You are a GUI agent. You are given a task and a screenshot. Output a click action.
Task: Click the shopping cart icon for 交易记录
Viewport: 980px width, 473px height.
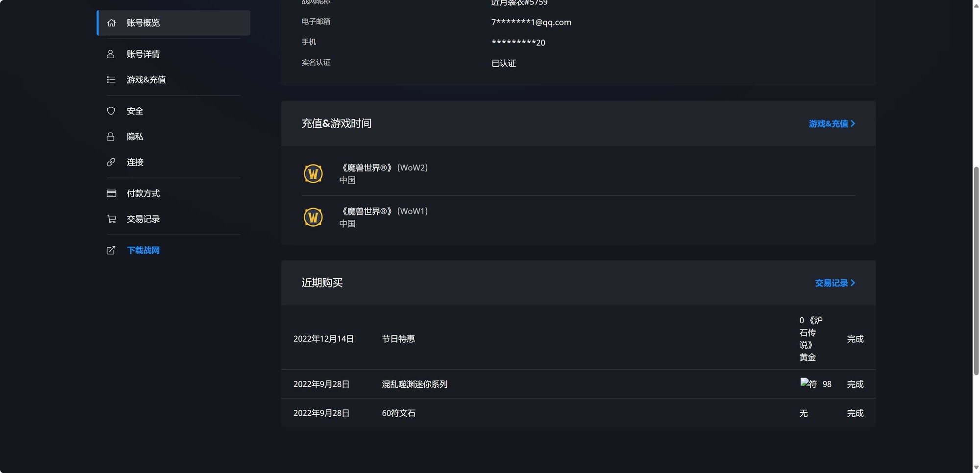(111, 219)
